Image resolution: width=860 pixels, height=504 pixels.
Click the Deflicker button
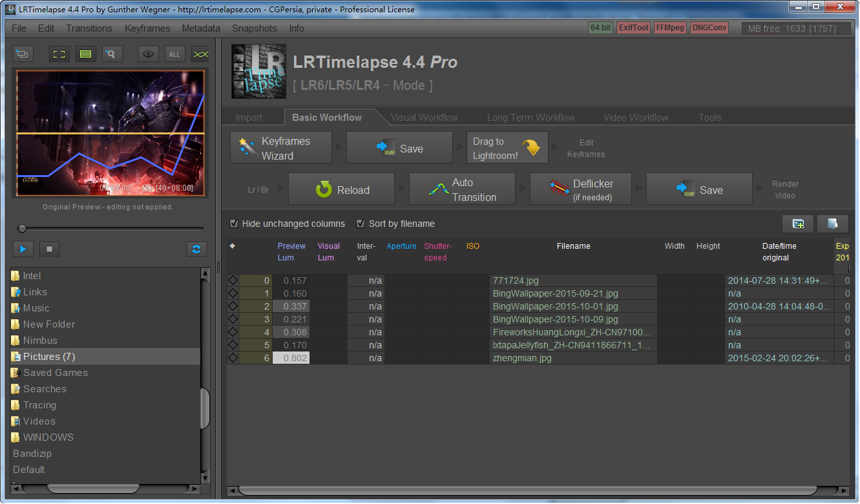580,189
